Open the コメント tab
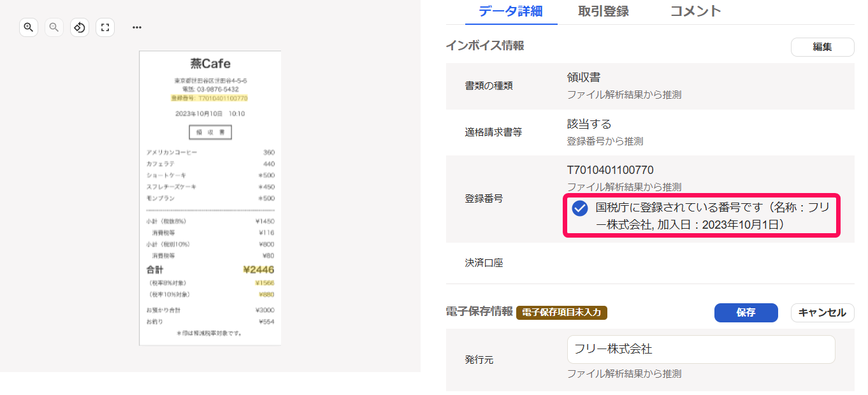 coord(696,11)
